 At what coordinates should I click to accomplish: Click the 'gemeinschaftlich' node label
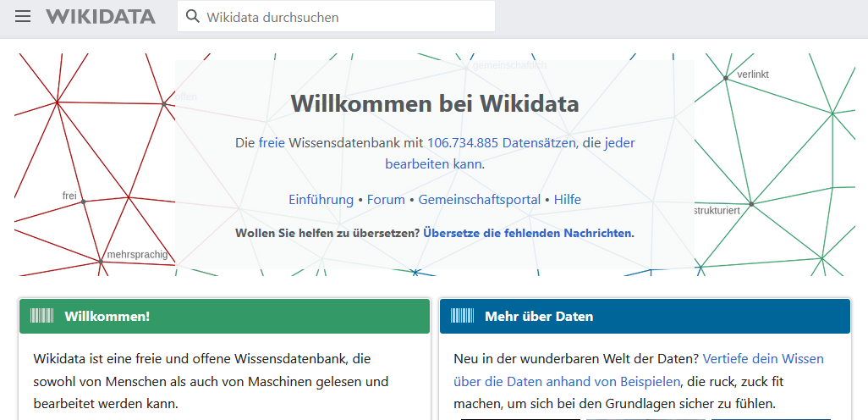(510, 65)
